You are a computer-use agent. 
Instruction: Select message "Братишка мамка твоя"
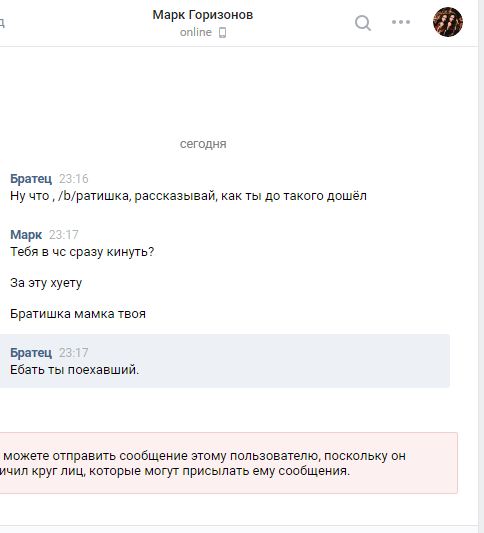coord(78,314)
